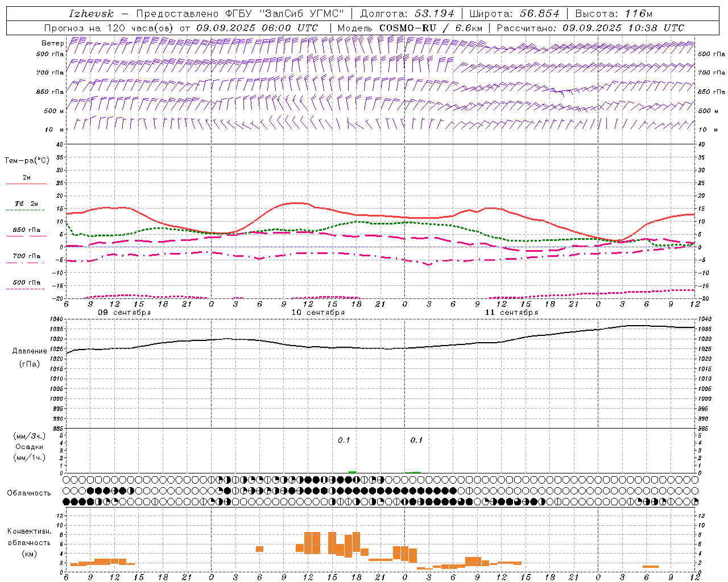Click the small orange convective bar at hour 6 on 10 September
Viewport: 728px width, 582px height.
coord(259,549)
